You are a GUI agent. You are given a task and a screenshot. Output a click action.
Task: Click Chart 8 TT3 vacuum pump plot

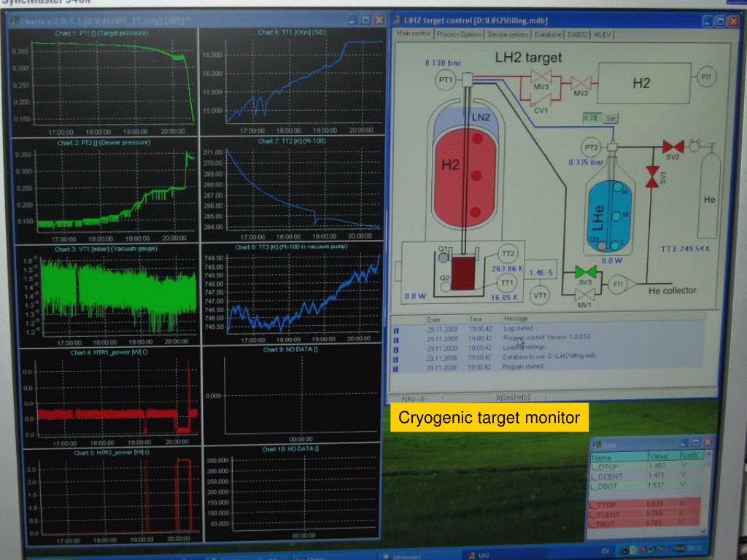click(303, 294)
